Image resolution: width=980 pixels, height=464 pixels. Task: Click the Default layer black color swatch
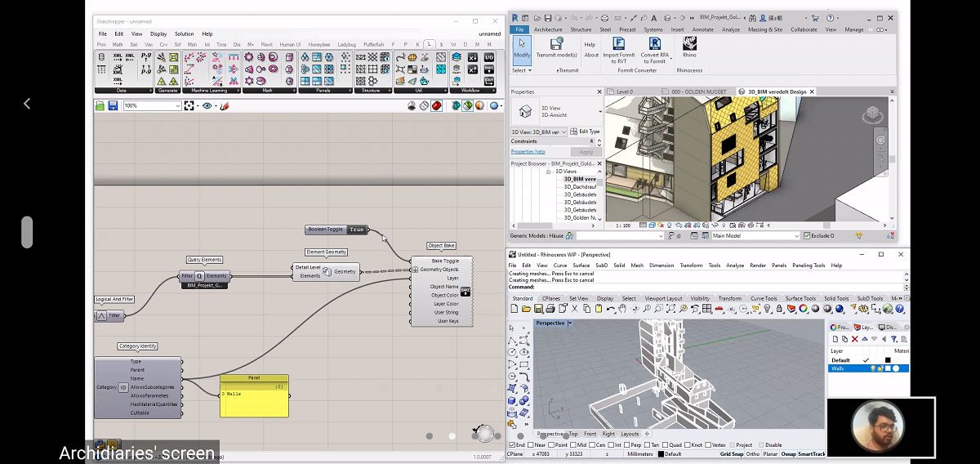coord(888,360)
